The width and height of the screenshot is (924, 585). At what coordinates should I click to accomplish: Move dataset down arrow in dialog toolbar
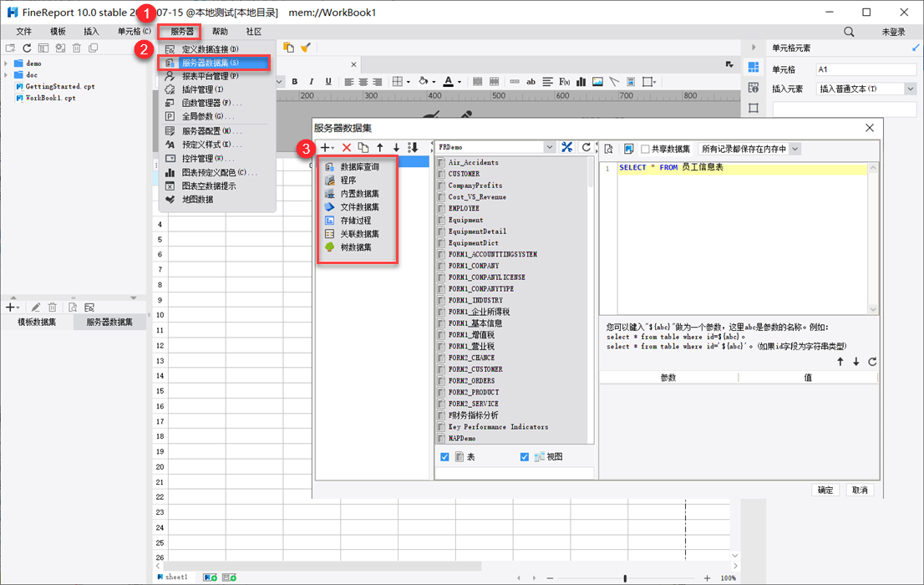(x=396, y=147)
